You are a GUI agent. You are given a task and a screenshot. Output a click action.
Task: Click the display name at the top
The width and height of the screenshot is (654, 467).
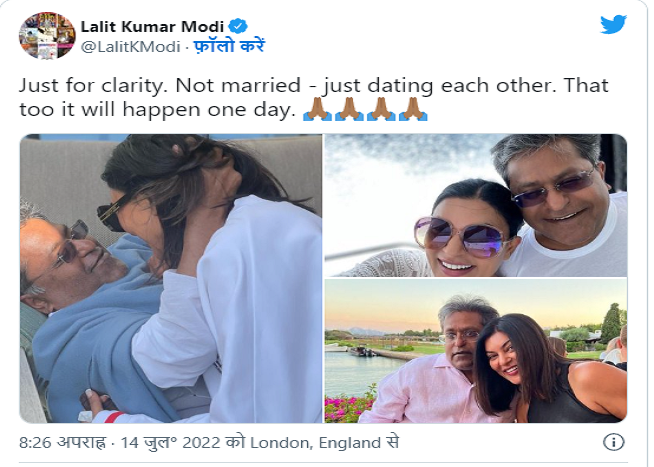(x=152, y=27)
